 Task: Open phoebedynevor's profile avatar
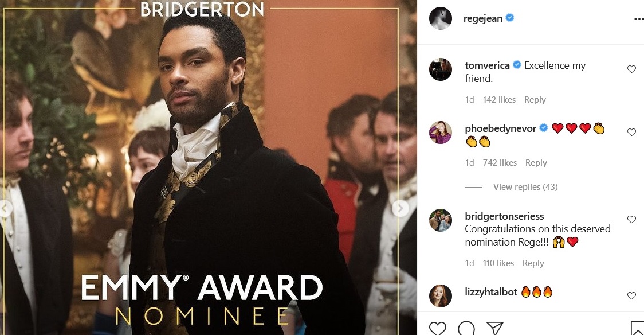[x=440, y=133]
